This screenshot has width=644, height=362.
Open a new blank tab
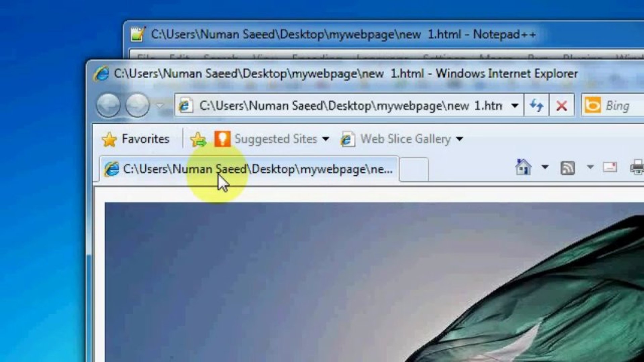(414, 169)
